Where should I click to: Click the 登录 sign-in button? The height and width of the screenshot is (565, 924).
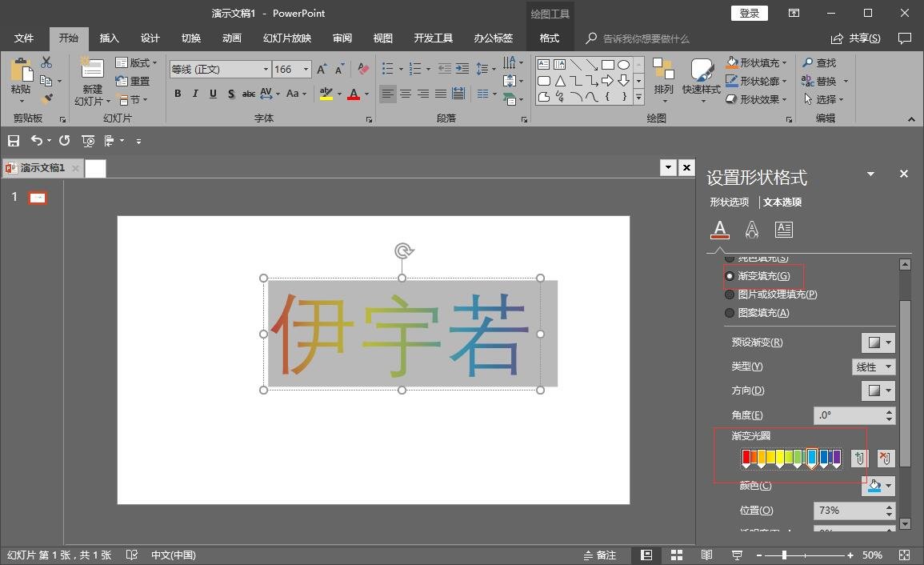click(749, 13)
